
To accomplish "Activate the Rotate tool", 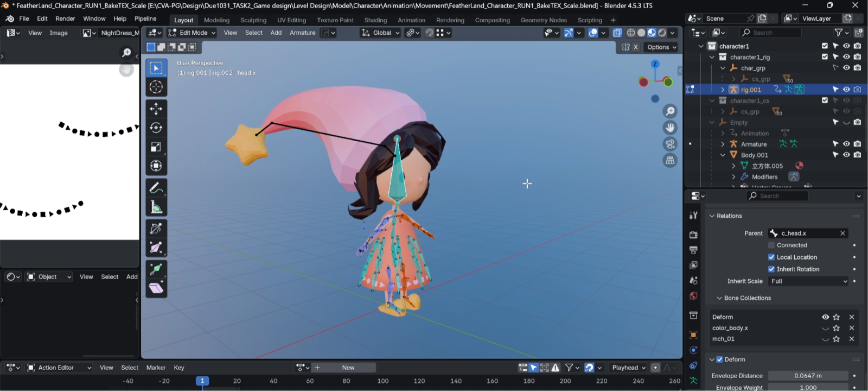I will click(156, 128).
